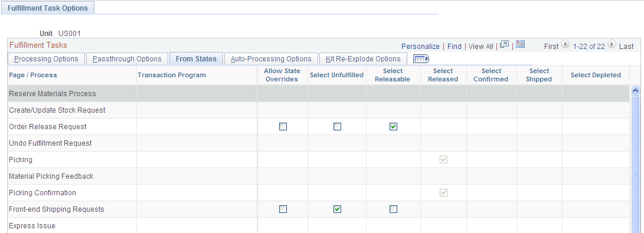Select Front-end Shipping Requests row label
644x233 pixels.
click(56, 209)
